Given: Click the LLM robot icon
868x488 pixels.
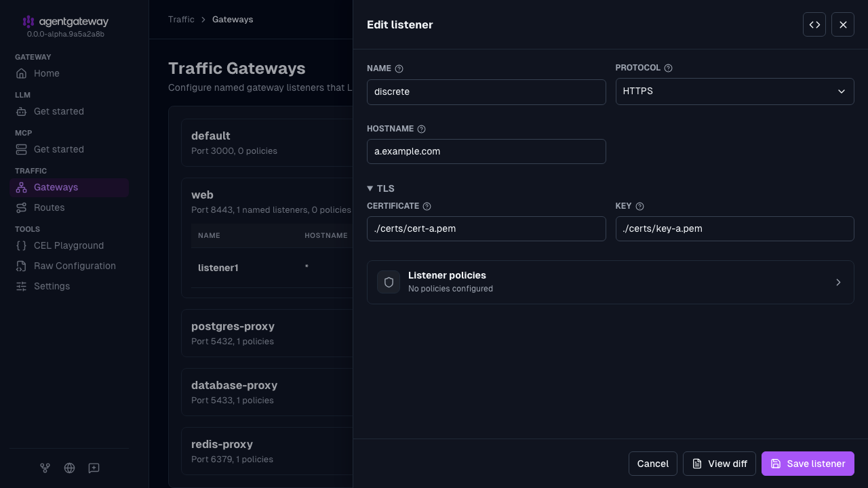Looking at the screenshot, I should click(x=22, y=111).
